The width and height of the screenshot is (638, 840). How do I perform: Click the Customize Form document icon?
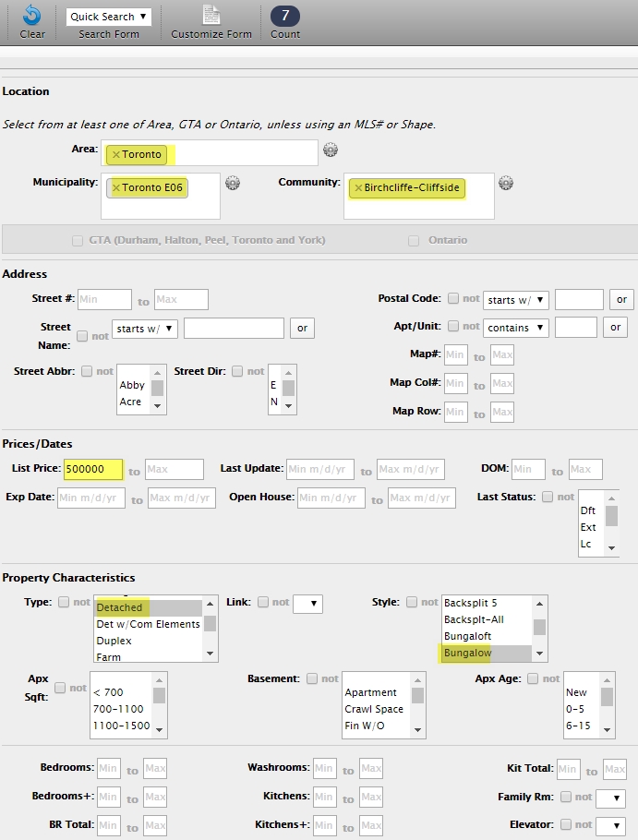[211, 15]
